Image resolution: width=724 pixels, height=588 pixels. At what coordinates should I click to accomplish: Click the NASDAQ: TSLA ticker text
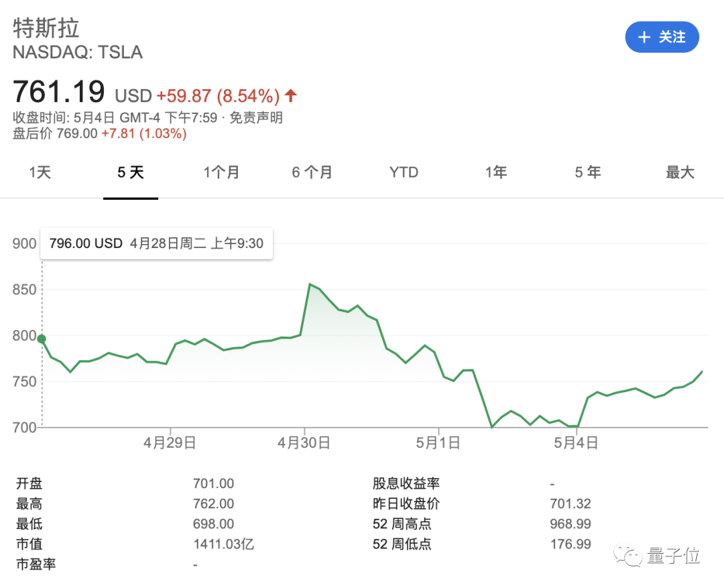[78, 52]
